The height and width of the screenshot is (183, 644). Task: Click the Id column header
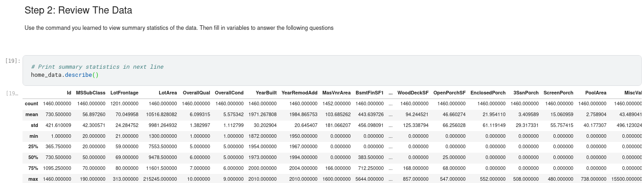(x=69, y=93)
